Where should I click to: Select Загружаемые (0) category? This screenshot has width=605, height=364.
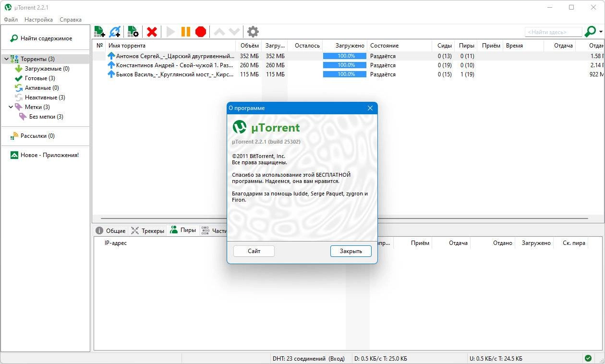pos(47,69)
